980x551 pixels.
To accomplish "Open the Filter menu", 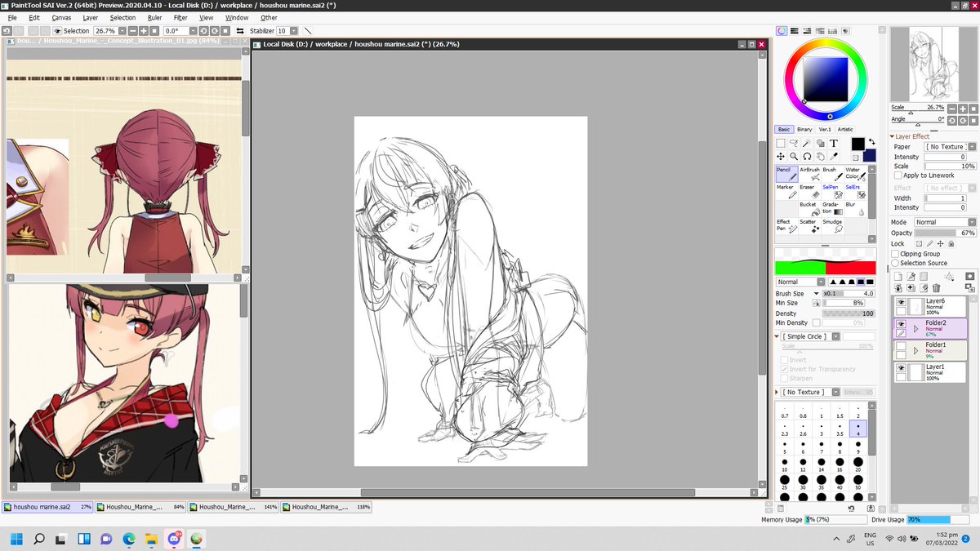I will [180, 17].
